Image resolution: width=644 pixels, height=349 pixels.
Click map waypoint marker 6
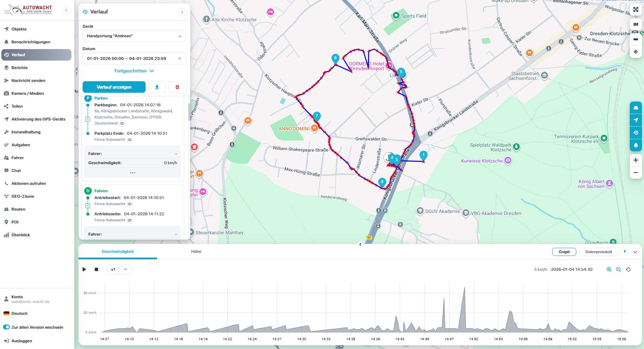click(335, 58)
